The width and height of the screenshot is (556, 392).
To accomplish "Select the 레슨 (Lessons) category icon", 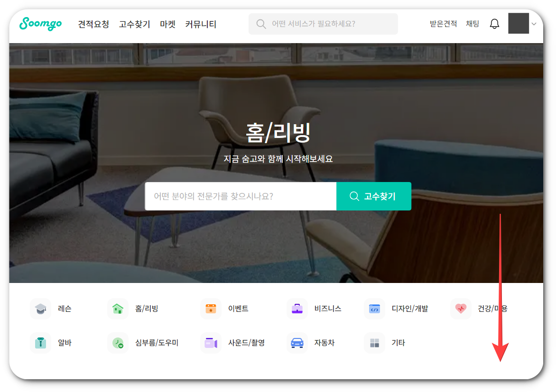I will [x=40, y=308].
